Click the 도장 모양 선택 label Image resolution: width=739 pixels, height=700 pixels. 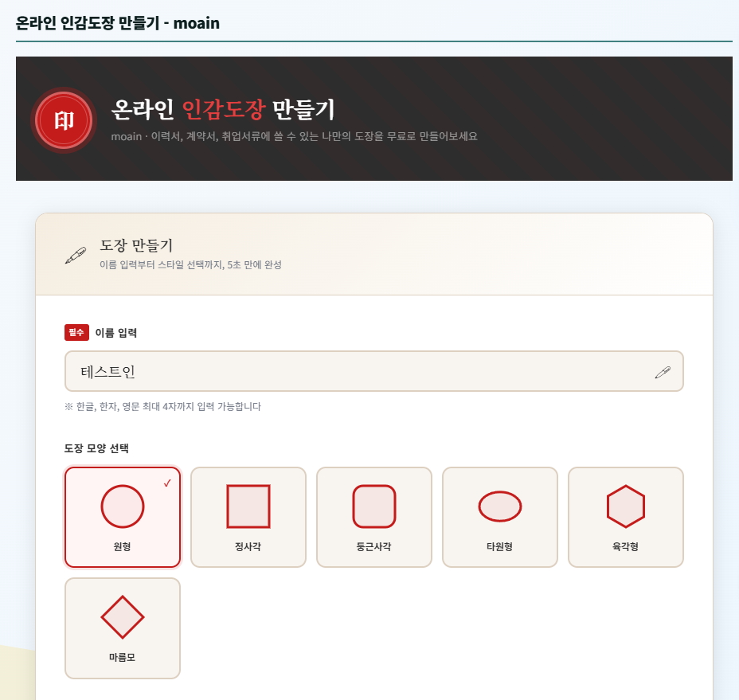coord(96,448)
